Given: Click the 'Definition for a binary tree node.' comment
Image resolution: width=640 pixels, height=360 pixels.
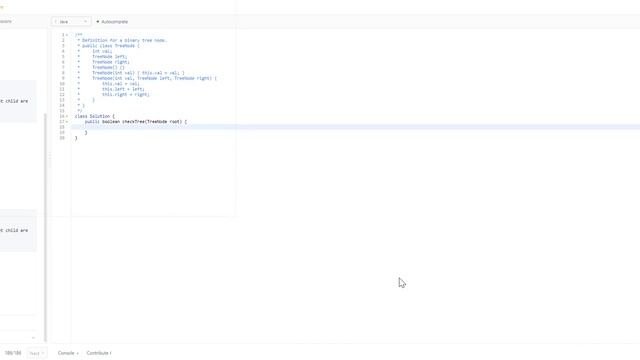Looking at the screenshot, I should coord(124,40).
